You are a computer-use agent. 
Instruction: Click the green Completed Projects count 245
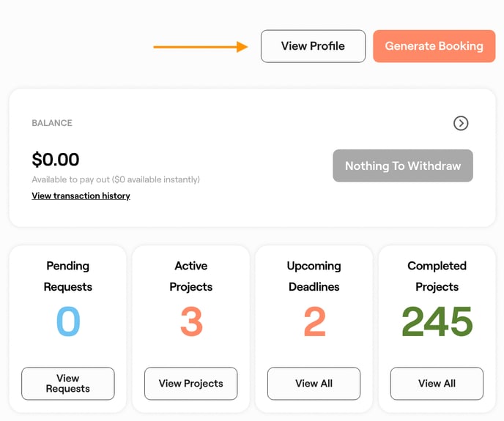coord(437,322)
